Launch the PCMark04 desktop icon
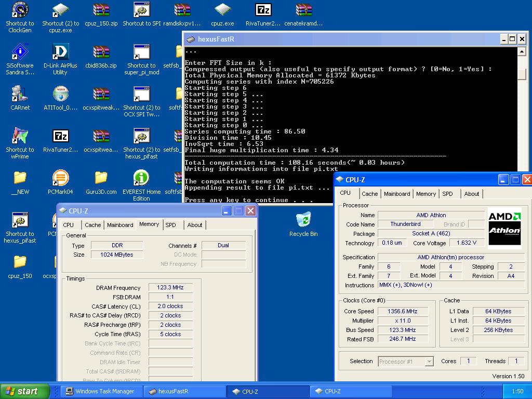This screenshot has width=532, height=399. click(x=60, y=178)
